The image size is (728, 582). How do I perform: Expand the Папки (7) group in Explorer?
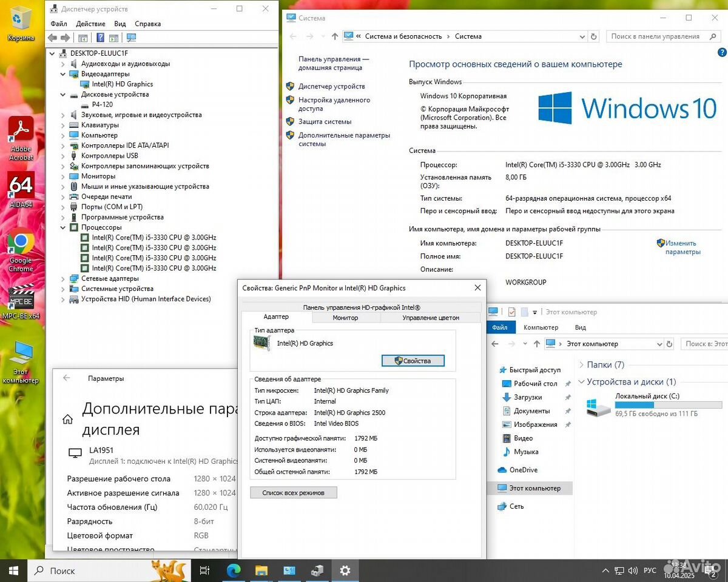point(582,365)
